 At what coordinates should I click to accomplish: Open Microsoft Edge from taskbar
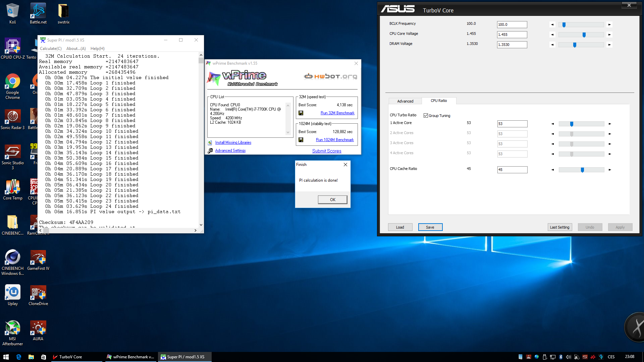(18, 357)
